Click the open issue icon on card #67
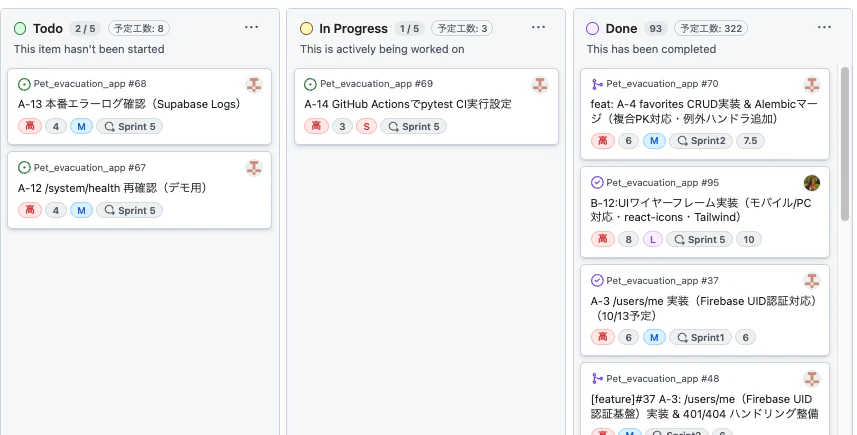 [24, 168]
